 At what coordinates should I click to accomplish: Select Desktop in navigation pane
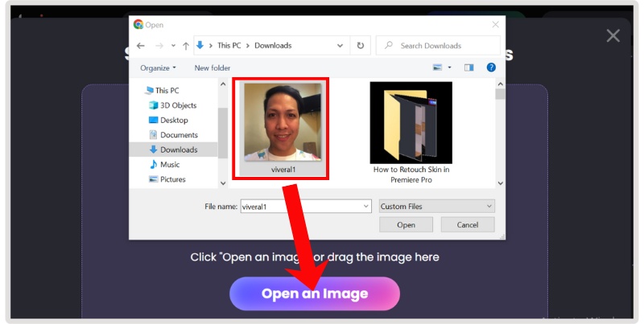click(168, 120)
